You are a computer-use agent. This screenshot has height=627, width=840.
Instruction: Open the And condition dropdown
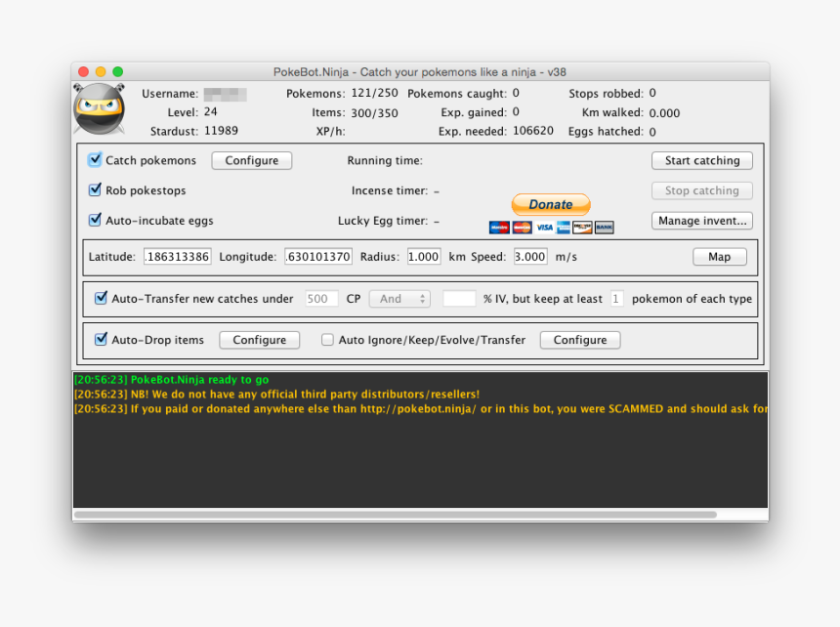click(399, 298)
